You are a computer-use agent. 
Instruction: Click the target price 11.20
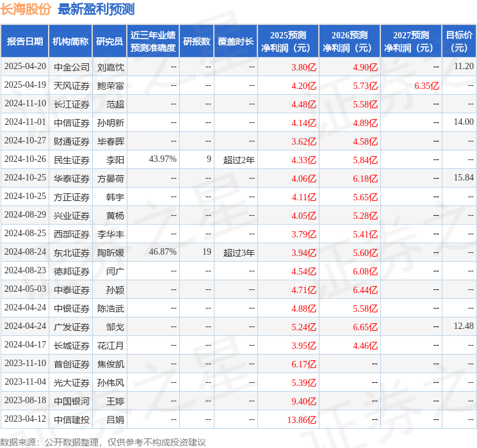464,67
